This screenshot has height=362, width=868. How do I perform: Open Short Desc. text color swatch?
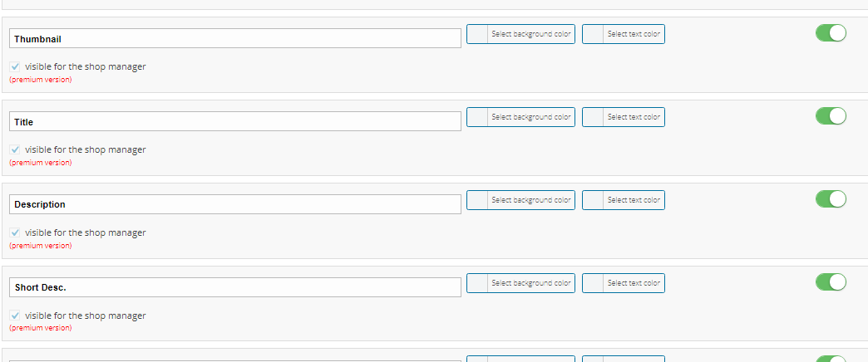(593, 282)
